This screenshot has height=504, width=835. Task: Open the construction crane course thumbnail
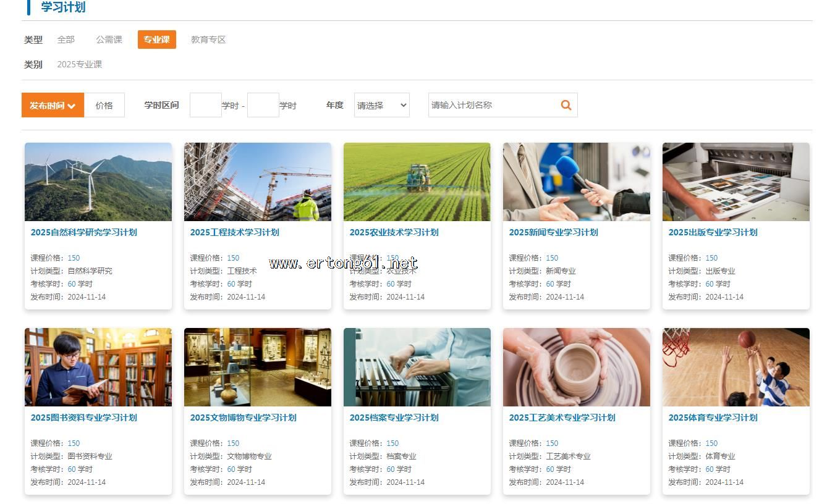tap(258, 182)
